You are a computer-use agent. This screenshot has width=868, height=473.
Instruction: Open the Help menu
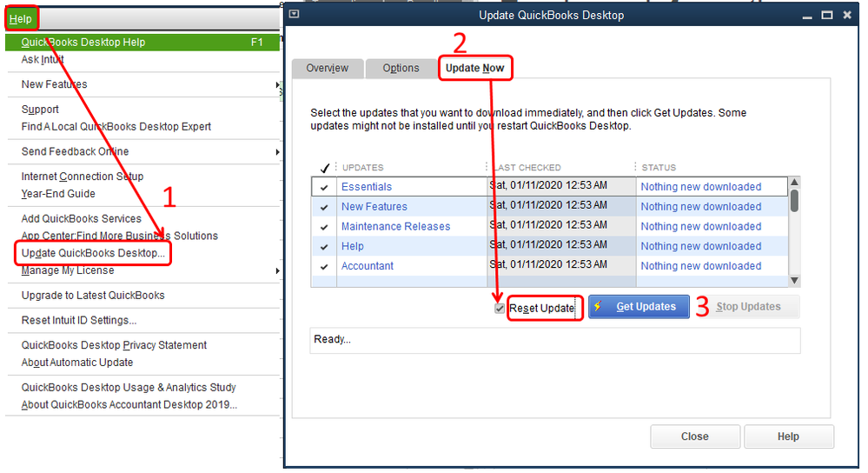21,19
